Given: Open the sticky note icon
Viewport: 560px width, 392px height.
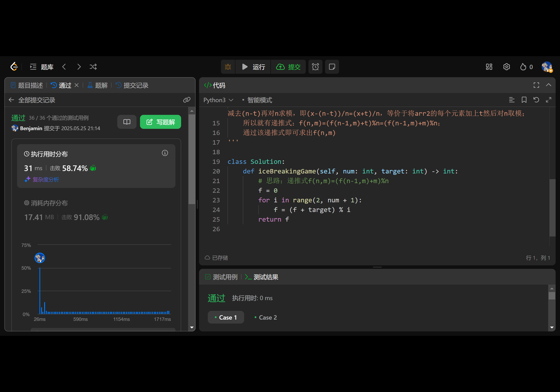Looking at the screenshot, I should point(332,67).
